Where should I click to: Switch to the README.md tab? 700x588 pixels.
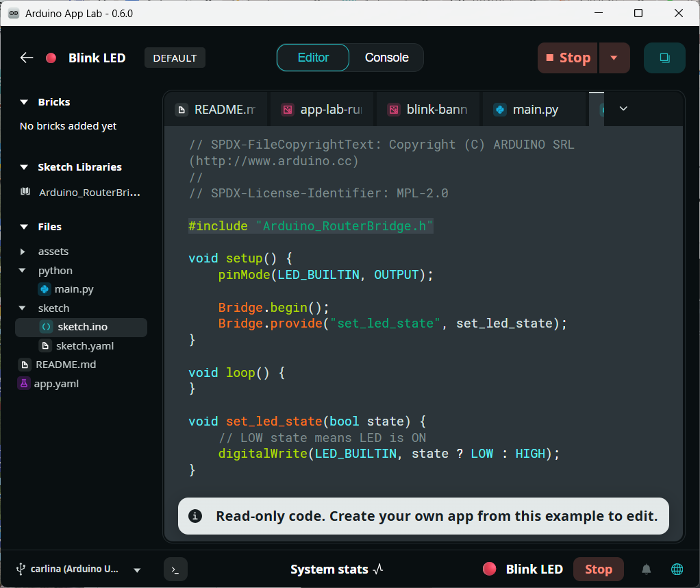tap(216, 110)
